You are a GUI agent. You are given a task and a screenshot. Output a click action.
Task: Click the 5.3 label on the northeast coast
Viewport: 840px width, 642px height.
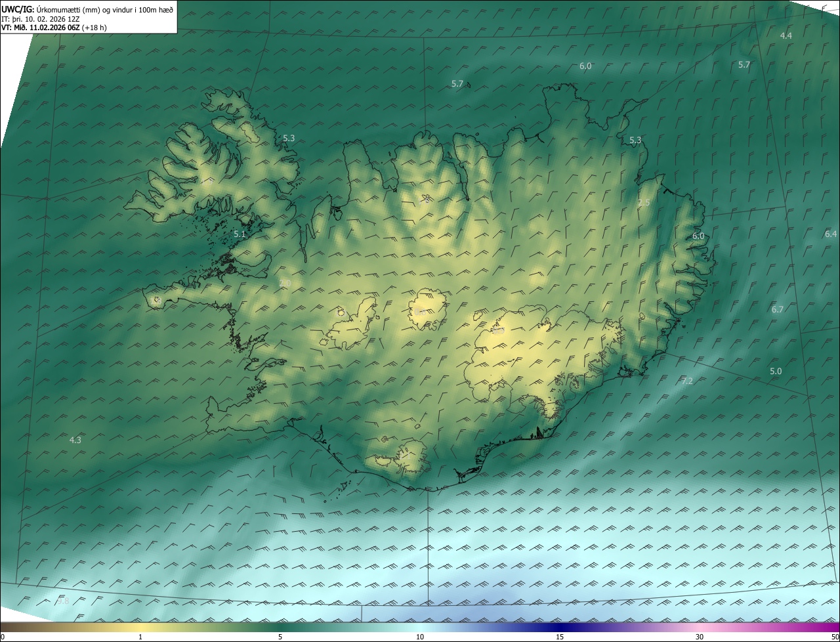635,140
